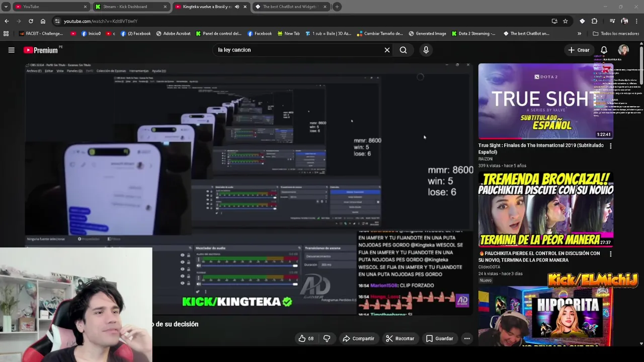Screen dimensions: 644x362
Task: Open the (2) Facebook bookmark
Action: click(x=136, y=34)
